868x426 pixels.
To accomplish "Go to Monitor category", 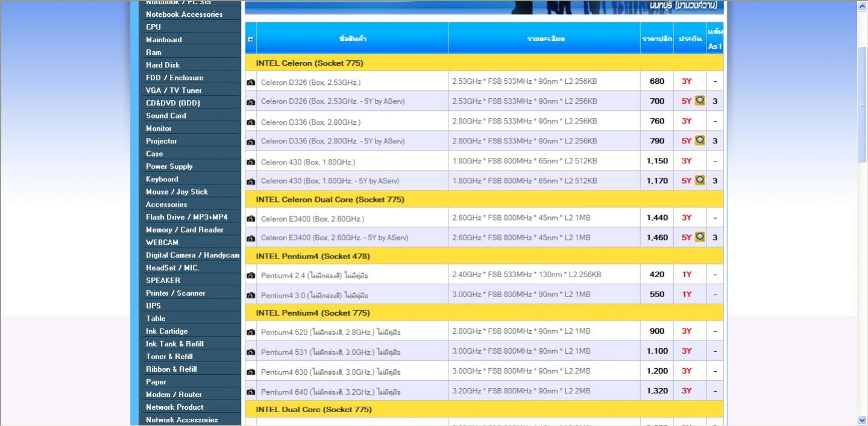I will point(159,128).
